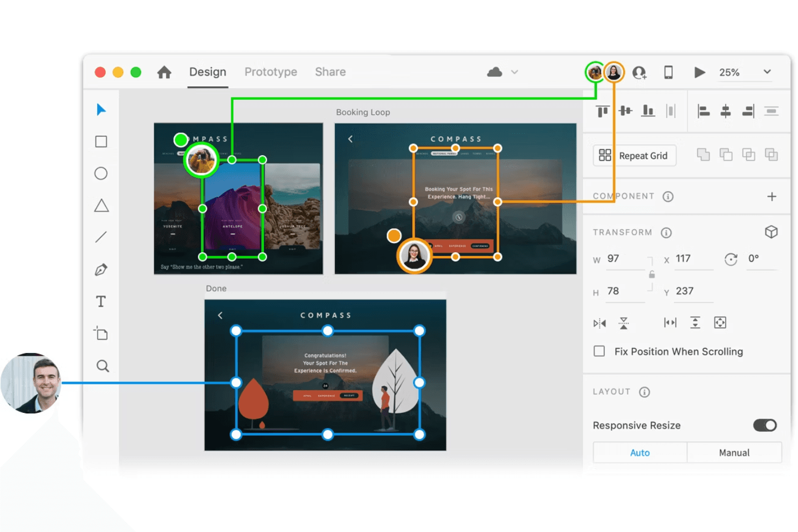This screenshot has width=798, height=532.
Task: Apply the Subtract boolean operation
Action: (x=726, y=155)
